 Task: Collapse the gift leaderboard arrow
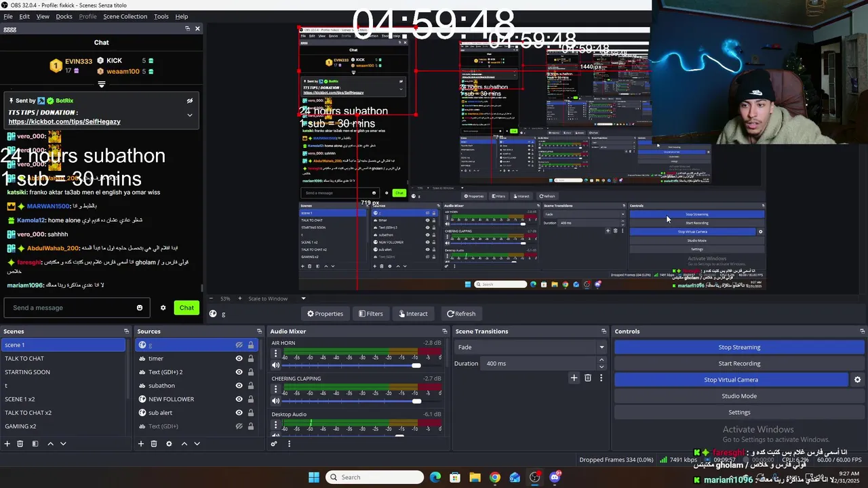pyautogui.click(x=102, y=85)
